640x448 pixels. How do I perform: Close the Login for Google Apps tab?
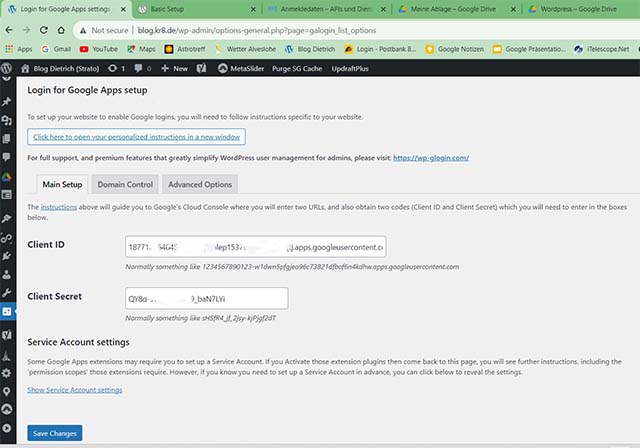pyautogui.click(x=123, y=9)
